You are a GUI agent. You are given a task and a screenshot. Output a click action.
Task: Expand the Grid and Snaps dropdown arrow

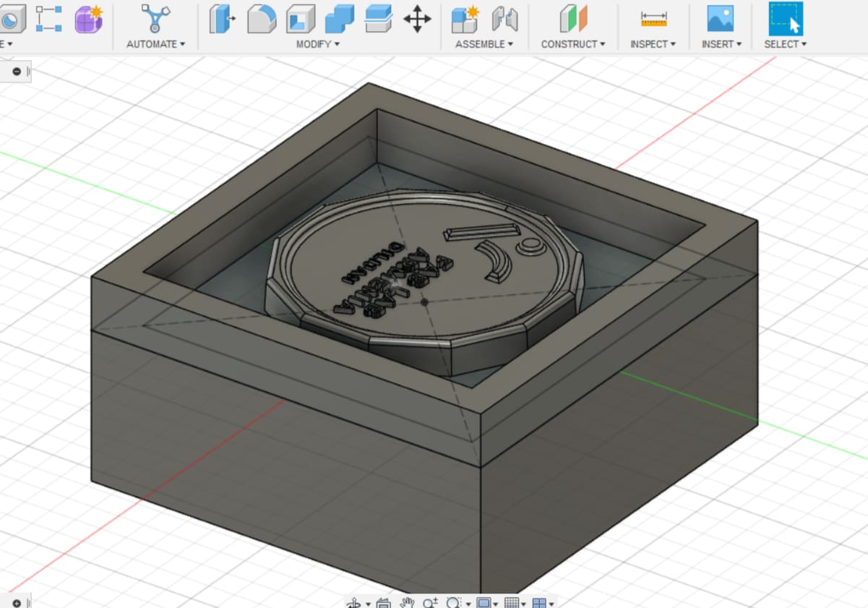click(523, 604)
